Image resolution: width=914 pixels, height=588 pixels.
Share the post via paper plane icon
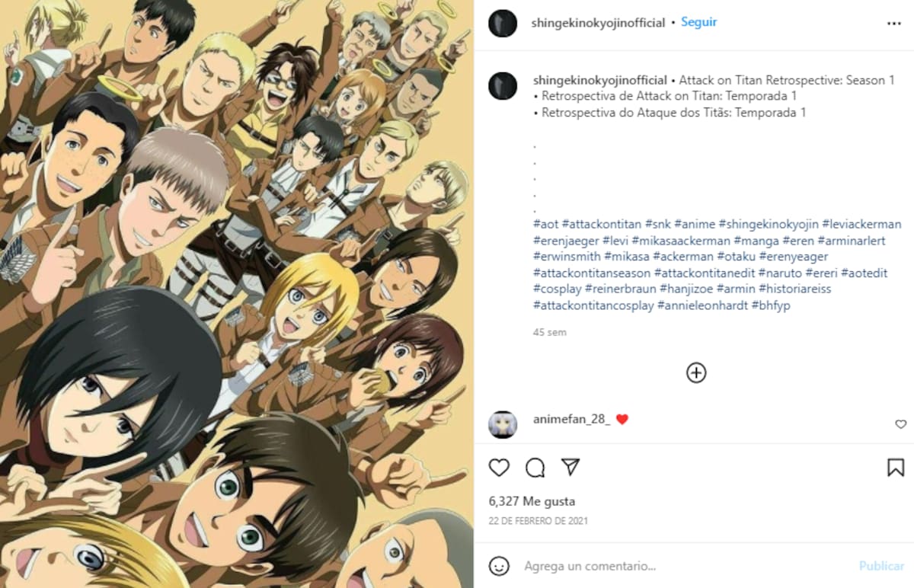tap(570, 466)
